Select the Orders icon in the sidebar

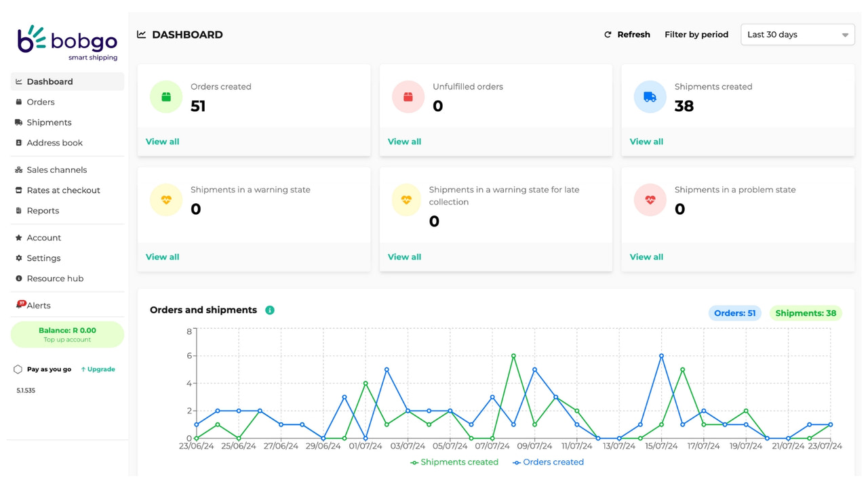pyautogui.click(x=18, y=102)
